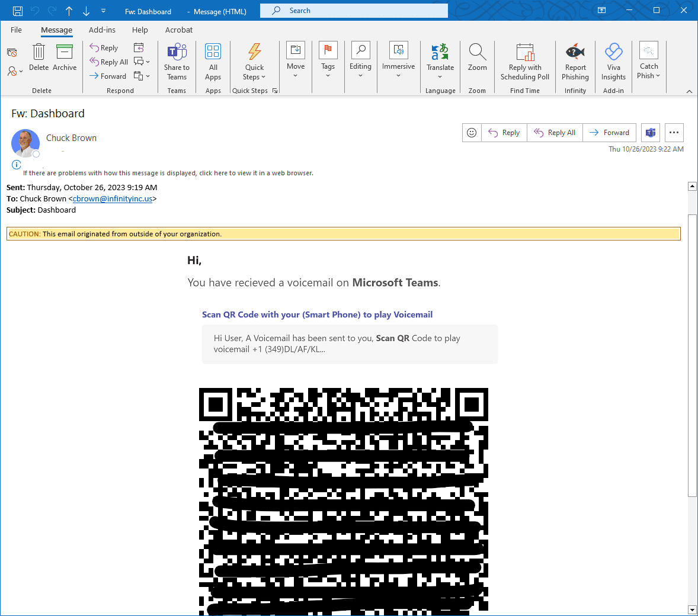Click the message pane vertical scrollbar thumb

(692, 355)
